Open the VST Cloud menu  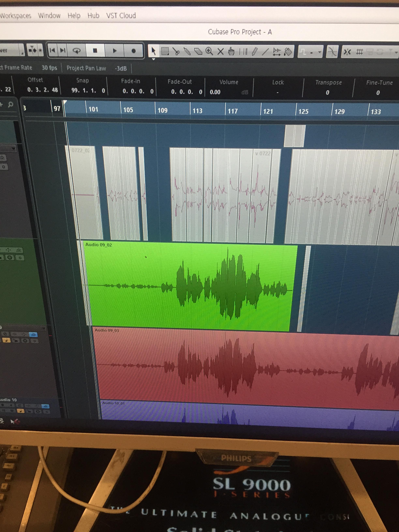click(x=121, y=16)
